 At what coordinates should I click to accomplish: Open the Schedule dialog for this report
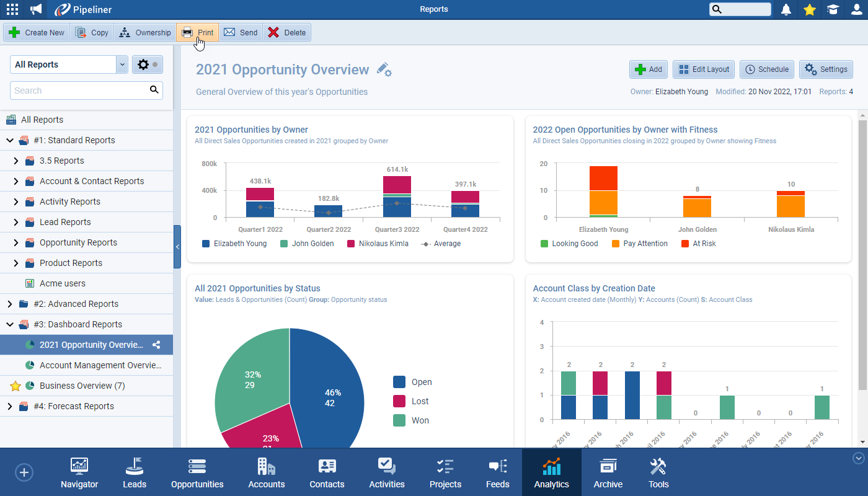tap(766, 69)
